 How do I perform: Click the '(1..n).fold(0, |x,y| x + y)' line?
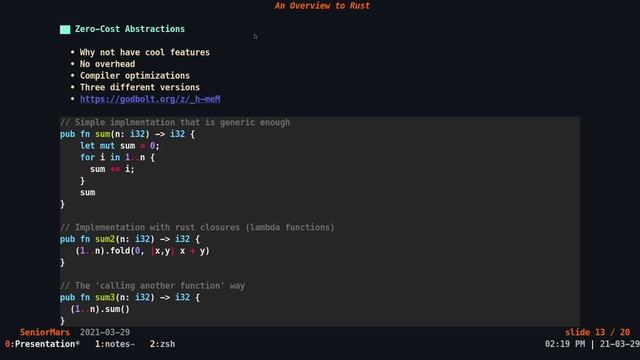142,251
